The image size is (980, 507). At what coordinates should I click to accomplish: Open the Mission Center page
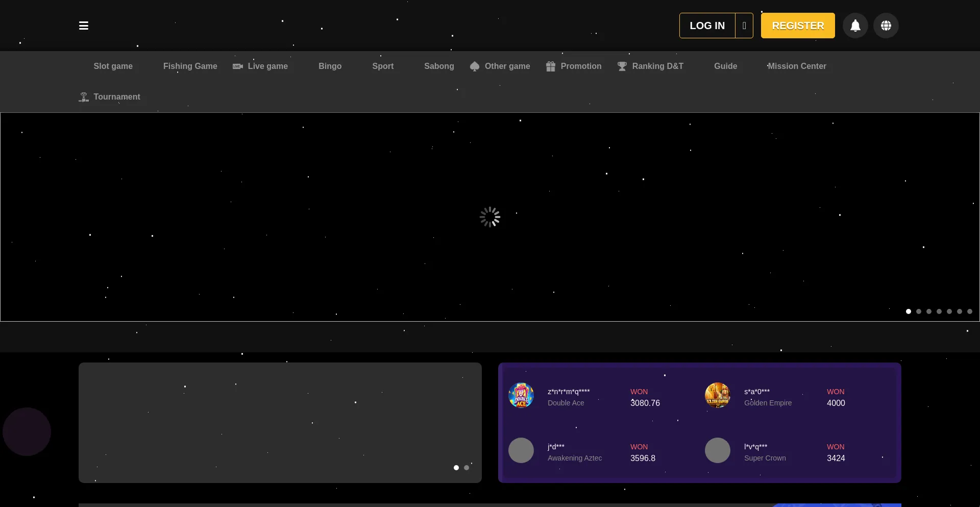pyautogui.click(x=796, y=66)
